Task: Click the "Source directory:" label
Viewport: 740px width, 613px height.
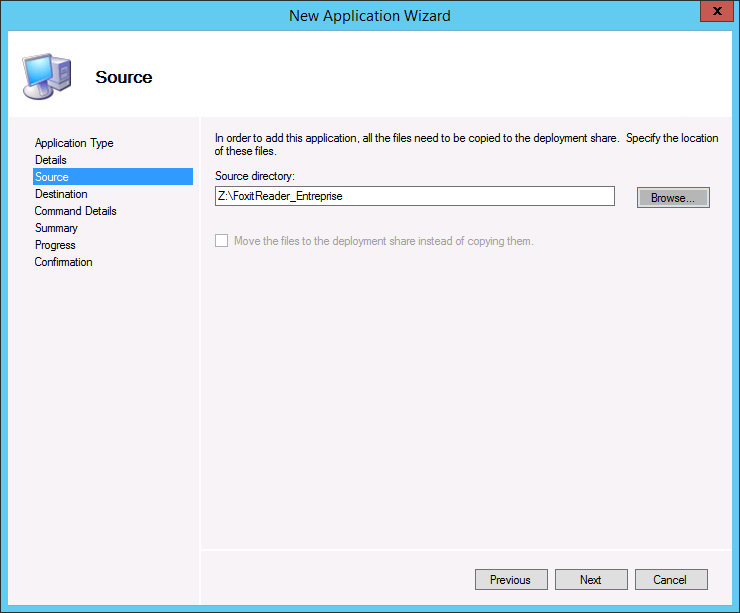Action: point(255,176)
